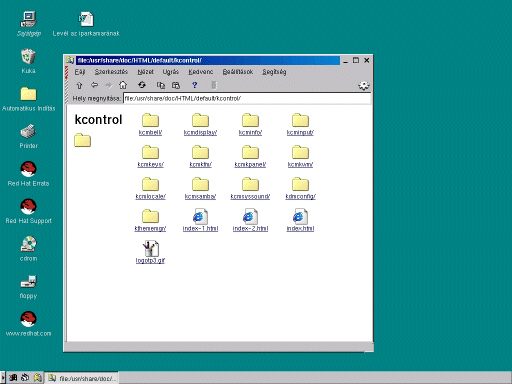
Task: Reload the current folder view
Action: pos(142,85)
